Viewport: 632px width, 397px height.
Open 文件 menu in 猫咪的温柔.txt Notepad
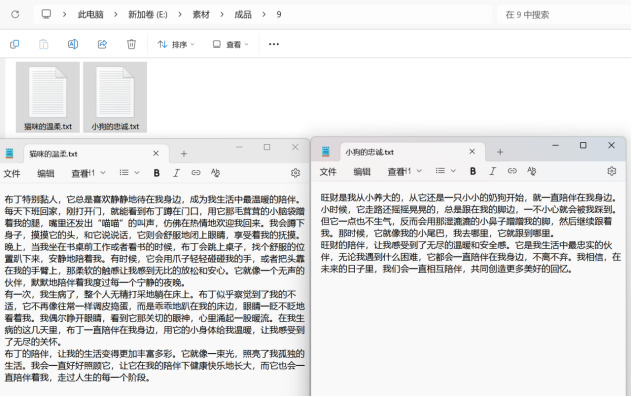(12, 173)
